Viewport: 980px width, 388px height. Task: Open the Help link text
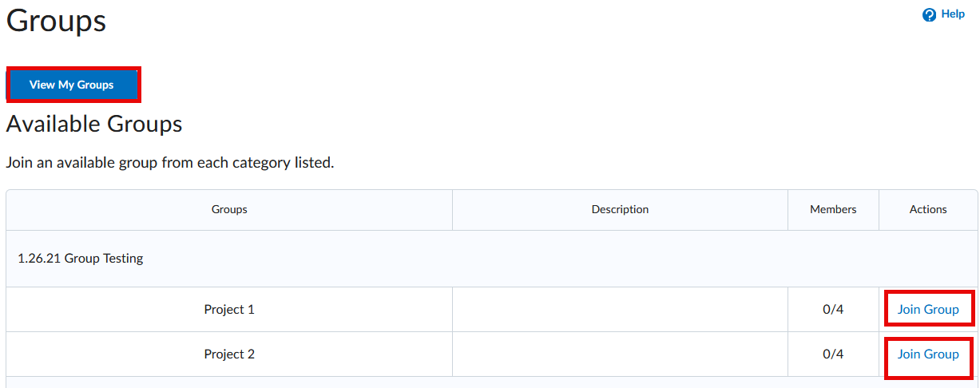953,14
